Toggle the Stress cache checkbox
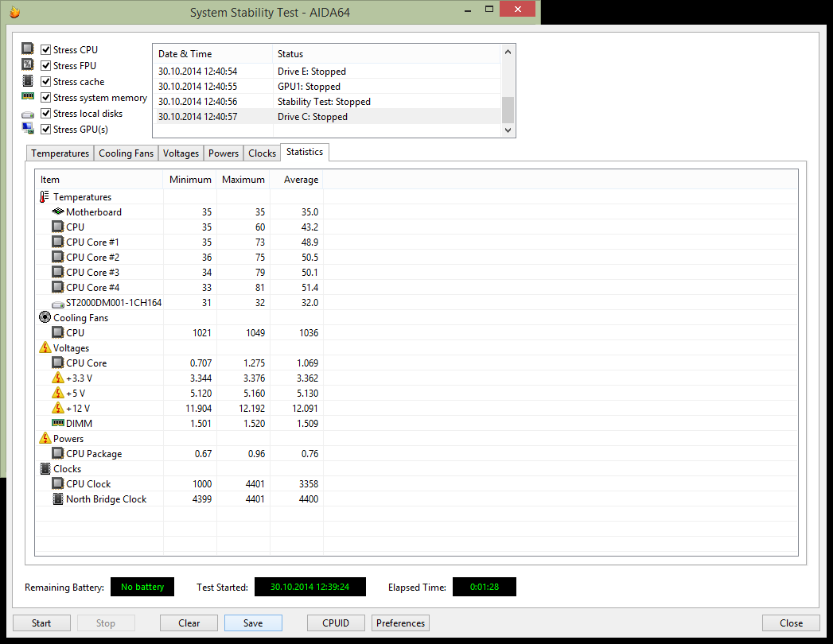Viewport: 833px width, 644px height. click(x=46, y=82)
